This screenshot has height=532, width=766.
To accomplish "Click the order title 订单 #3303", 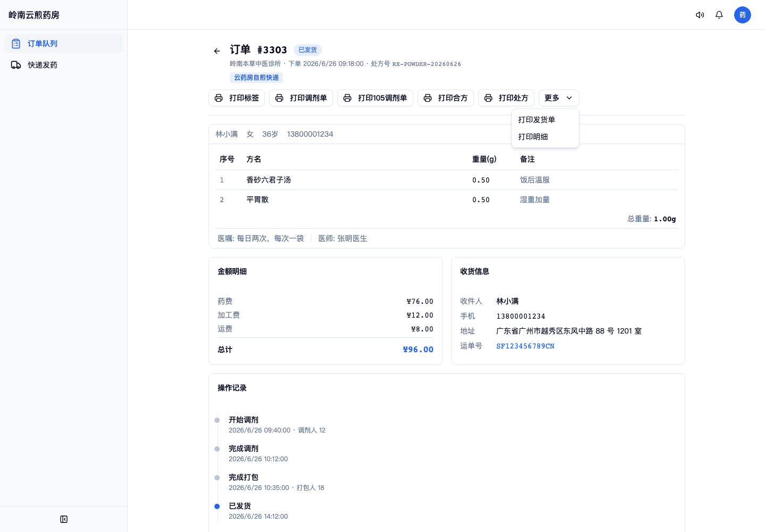I will click(x=259, y=50).
